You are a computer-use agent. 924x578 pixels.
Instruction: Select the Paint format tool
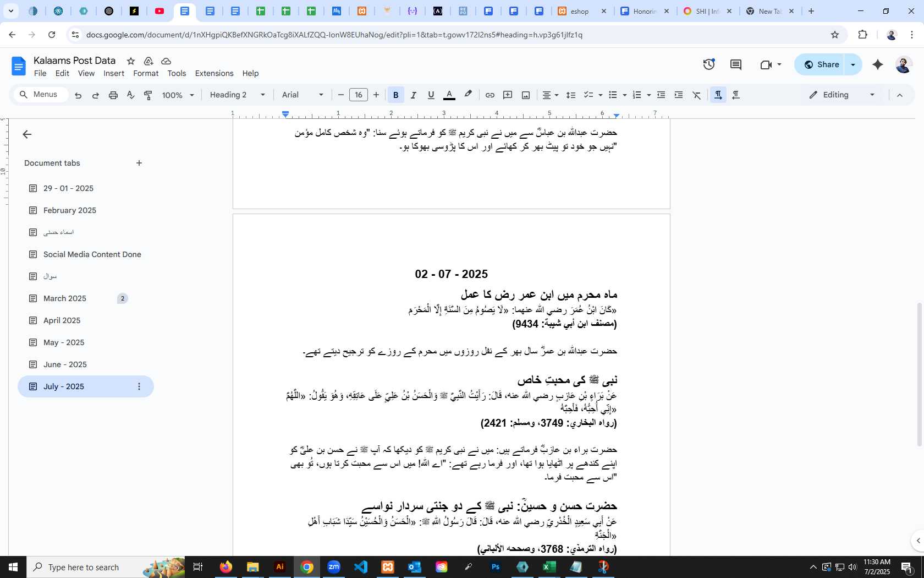point(148,95)
